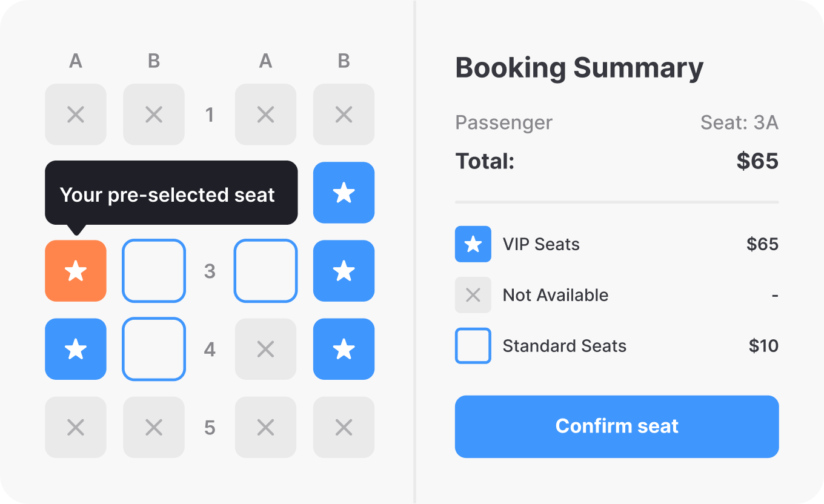
Task: Toggle standard seat 3A on right side
Action: pos(265,271)
